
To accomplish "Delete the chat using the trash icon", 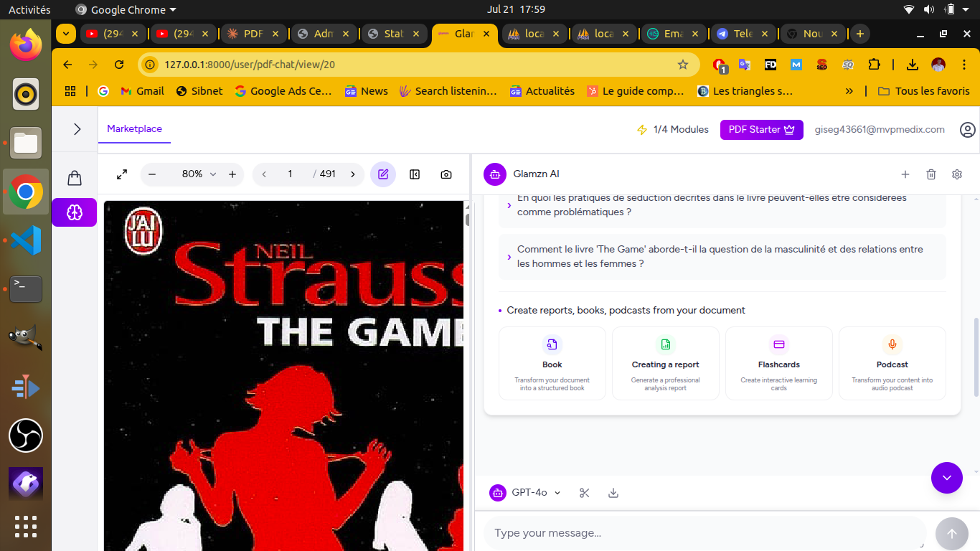I will click(931, 174).
